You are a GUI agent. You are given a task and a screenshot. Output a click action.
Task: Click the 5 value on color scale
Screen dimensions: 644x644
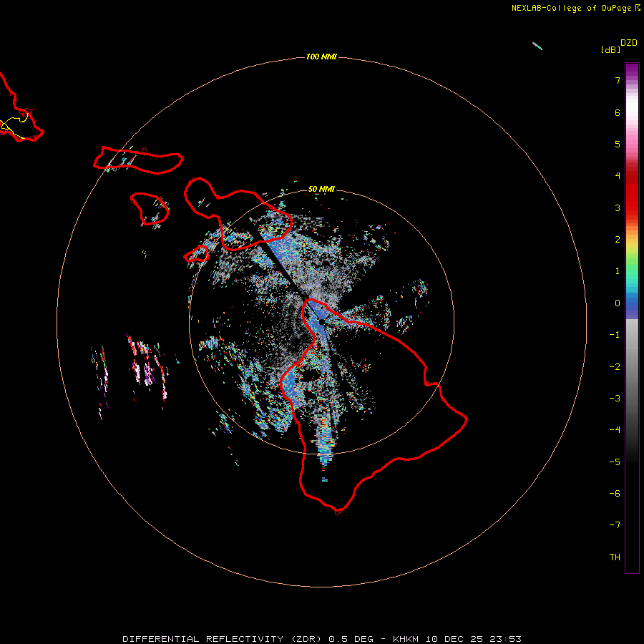[x=618, y=144]
